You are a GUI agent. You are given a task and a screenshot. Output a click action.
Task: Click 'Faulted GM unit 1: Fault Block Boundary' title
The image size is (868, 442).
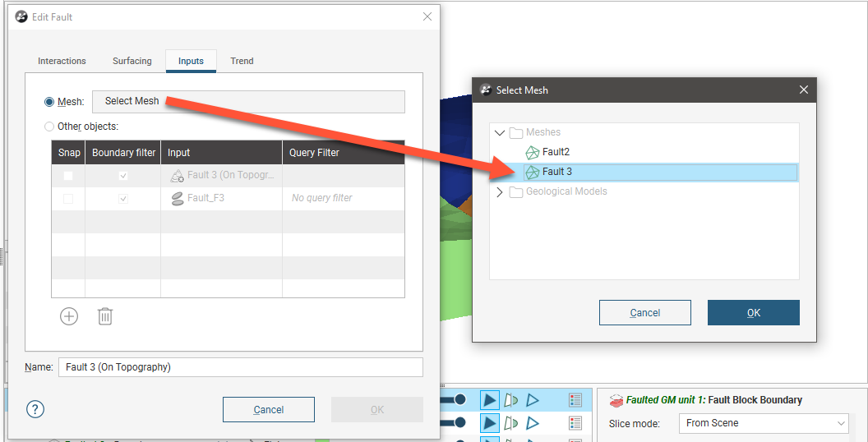[714, 400]
